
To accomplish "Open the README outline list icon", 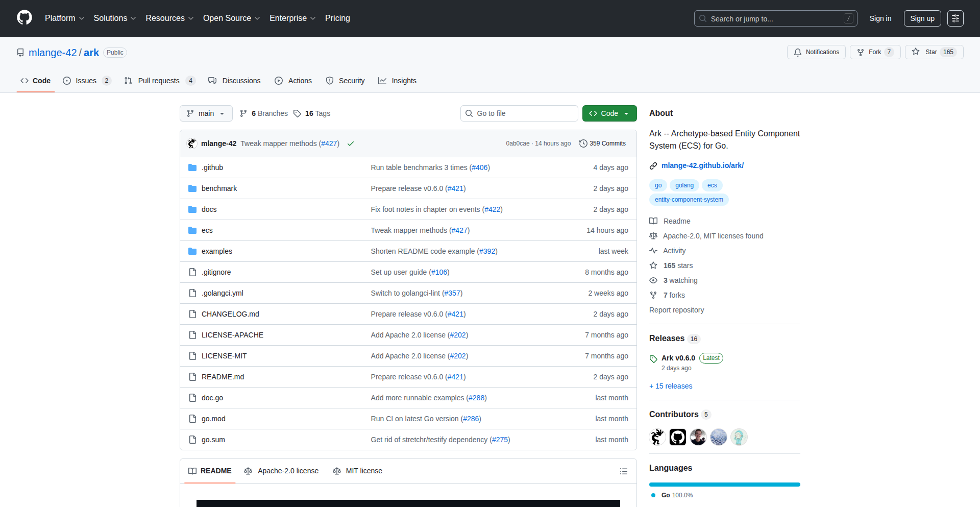I will coord(624,471).
